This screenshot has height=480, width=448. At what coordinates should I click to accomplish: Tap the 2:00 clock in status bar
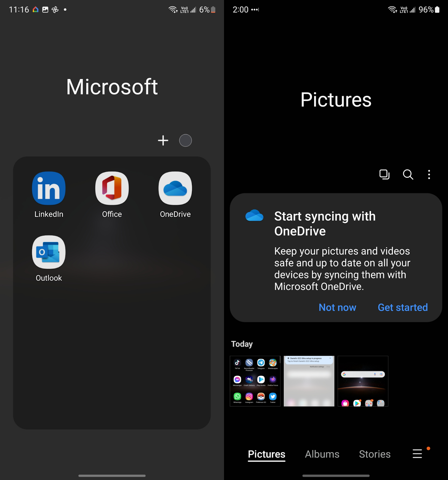click(241, 10)
